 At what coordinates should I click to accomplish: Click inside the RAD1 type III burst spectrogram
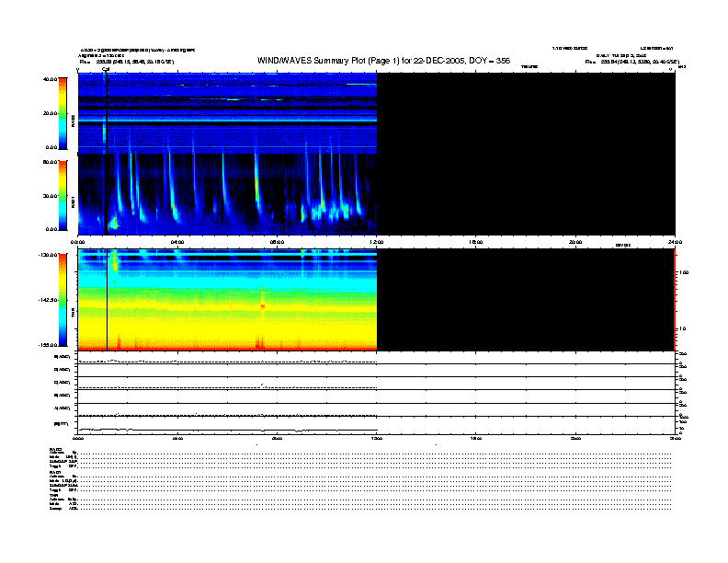click(227, 194)
